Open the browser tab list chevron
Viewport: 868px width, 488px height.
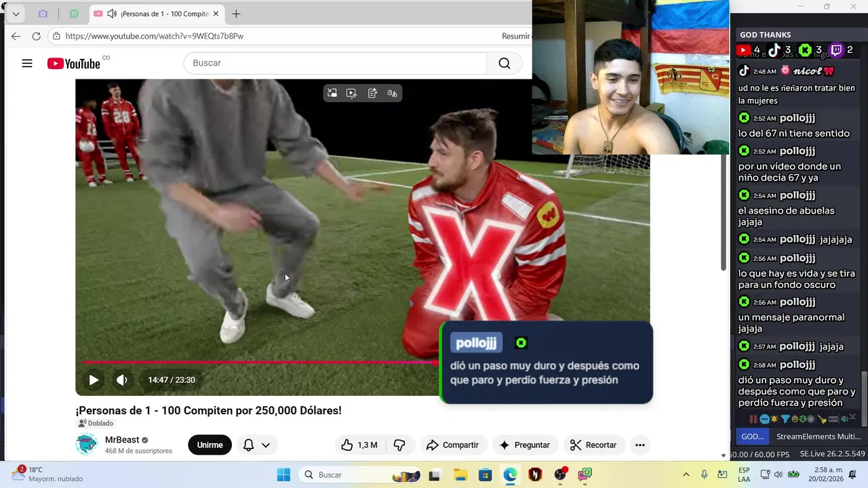[16, 14]
